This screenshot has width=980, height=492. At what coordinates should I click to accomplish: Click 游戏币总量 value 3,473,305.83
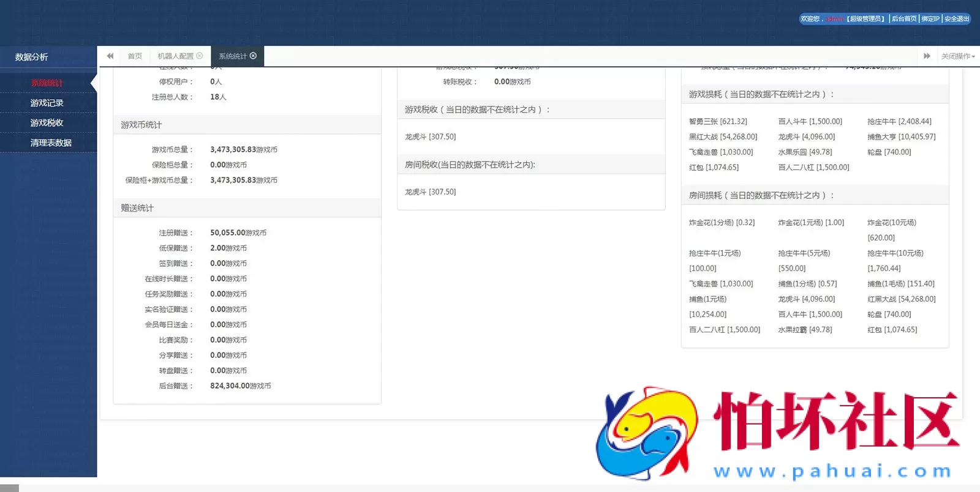coord(244,149)
